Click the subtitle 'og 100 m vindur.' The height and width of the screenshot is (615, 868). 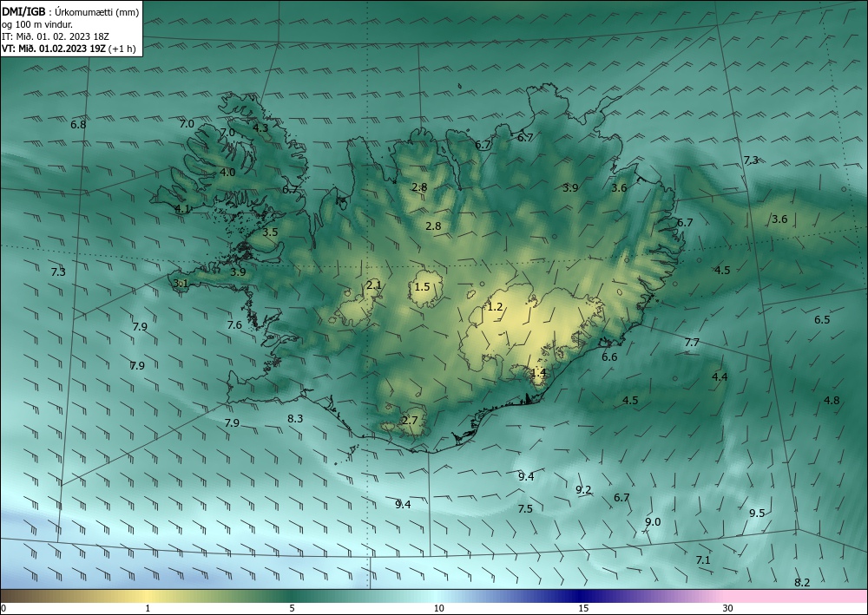click(x=37, y=24)
